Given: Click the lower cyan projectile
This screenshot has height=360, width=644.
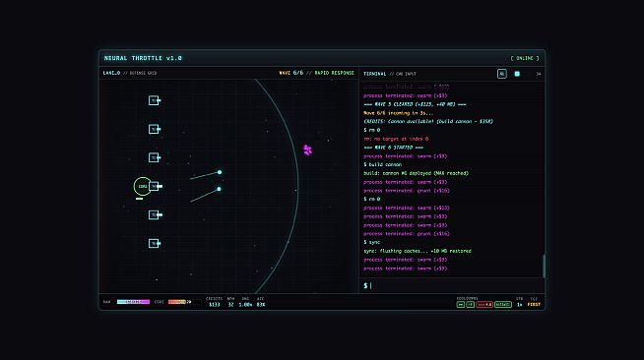Looking at the screenshot, I should pyautogui.click(x=219, y=189).
